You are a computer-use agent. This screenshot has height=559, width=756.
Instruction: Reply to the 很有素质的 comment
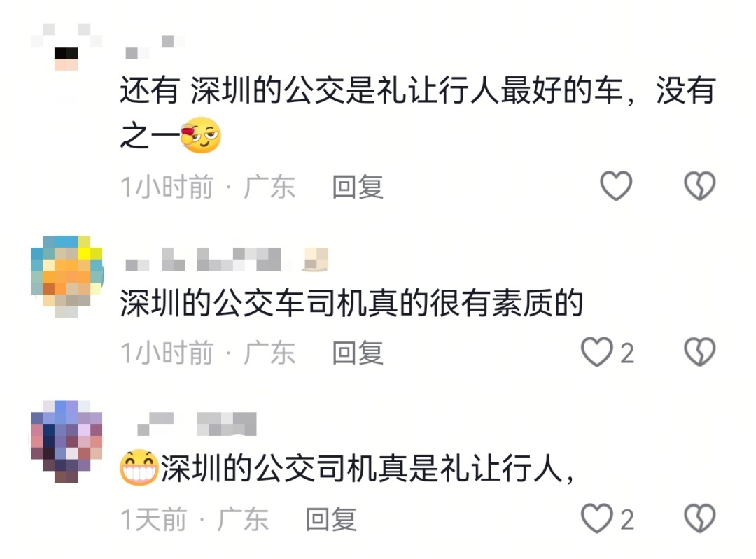pos(358,353)
